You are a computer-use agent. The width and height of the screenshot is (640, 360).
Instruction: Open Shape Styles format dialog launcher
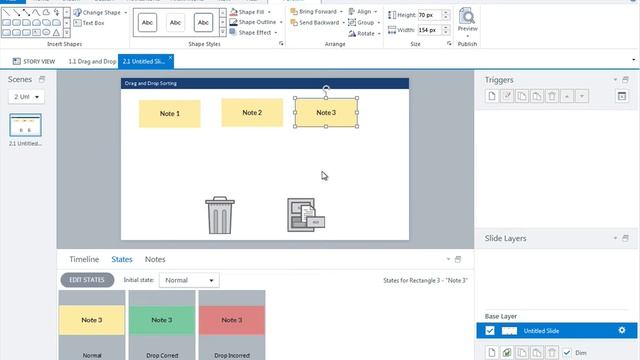pyautogui.click(x=281, y=43)
